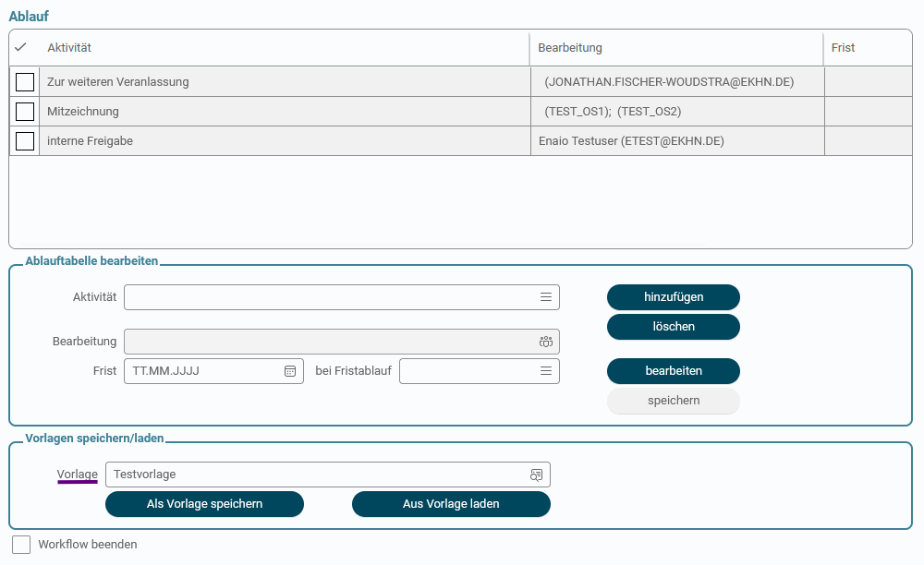Focus the Bearbeitung input field
This screenshot has height=565, width=924.
[342, 342]
